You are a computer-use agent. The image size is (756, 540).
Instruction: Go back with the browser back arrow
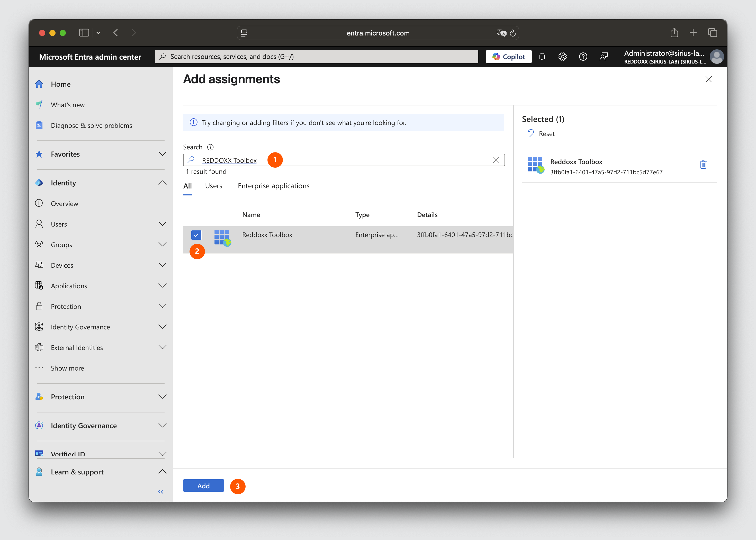coord(116,33)
